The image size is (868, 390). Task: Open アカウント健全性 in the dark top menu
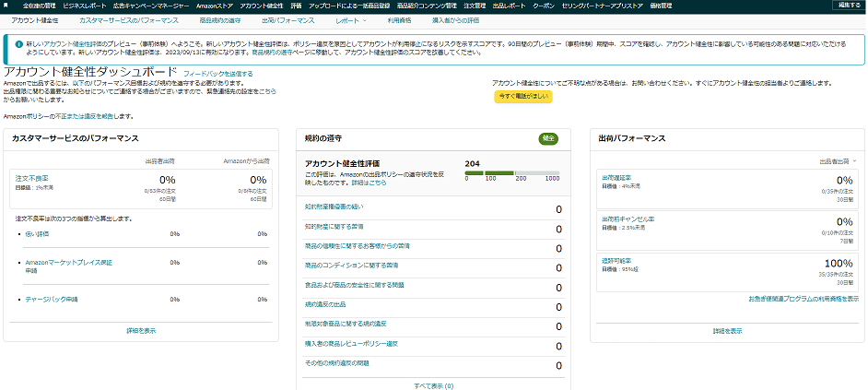click(x=262, y=6)
